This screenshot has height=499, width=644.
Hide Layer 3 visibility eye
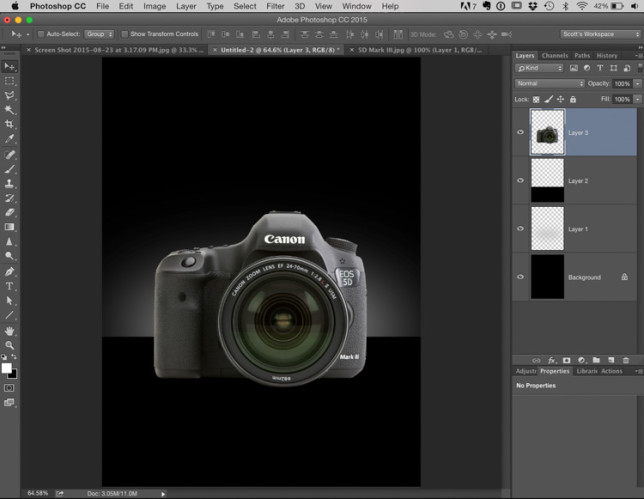[520, 132]
